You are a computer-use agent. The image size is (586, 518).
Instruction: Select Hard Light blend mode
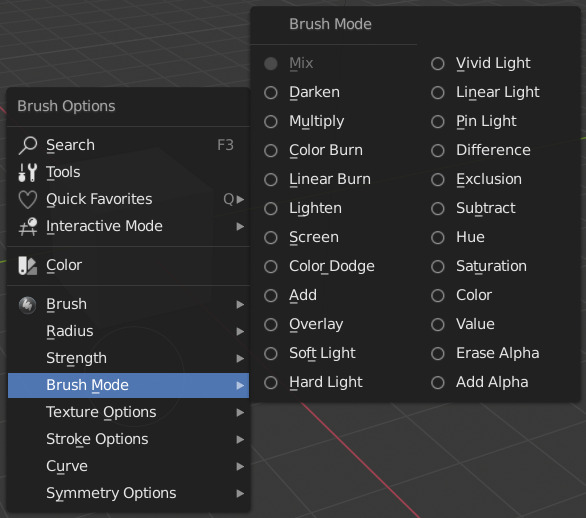tap(334, 382)
